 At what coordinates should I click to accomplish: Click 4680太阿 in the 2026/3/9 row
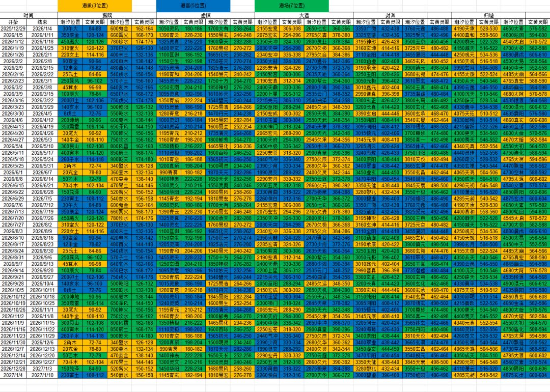[x=513, y=94]
